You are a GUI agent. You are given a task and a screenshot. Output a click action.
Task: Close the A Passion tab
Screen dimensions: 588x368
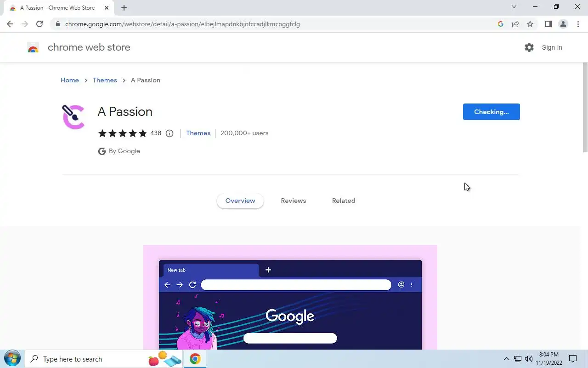click(x=106, y=8)
